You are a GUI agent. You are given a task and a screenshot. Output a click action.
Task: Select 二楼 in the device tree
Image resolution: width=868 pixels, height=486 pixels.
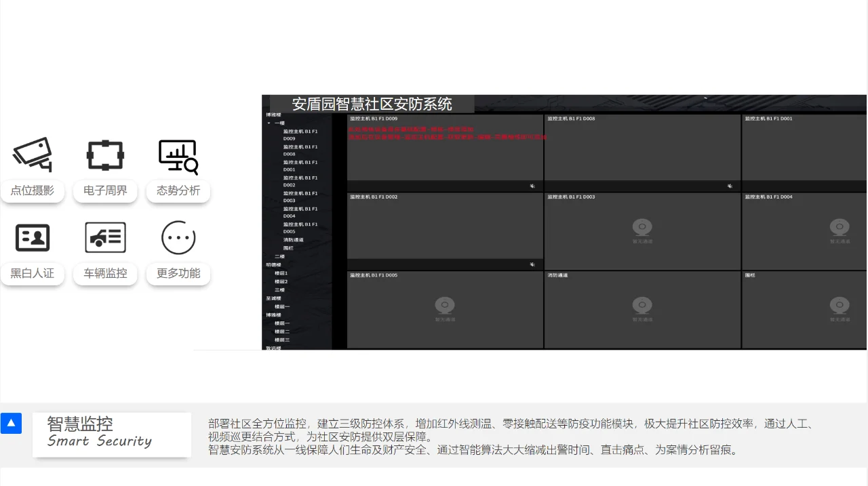click(x=281, y=256)
